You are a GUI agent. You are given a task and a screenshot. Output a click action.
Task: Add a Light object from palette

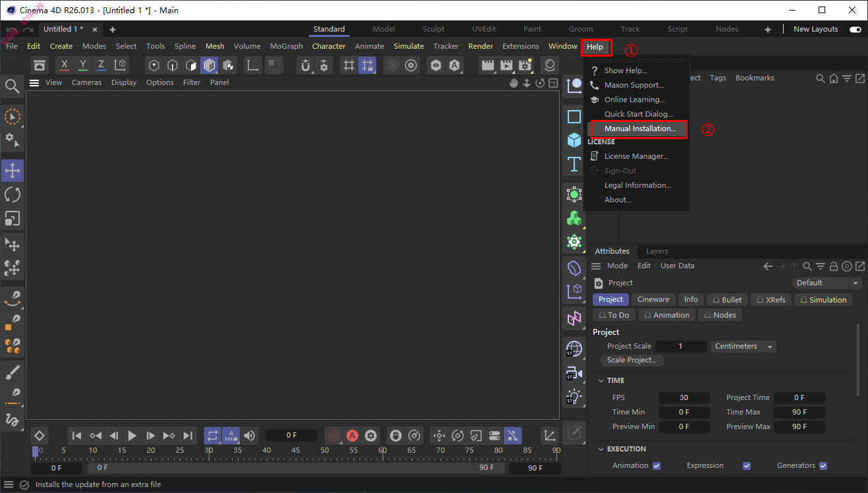coord(574,397)
